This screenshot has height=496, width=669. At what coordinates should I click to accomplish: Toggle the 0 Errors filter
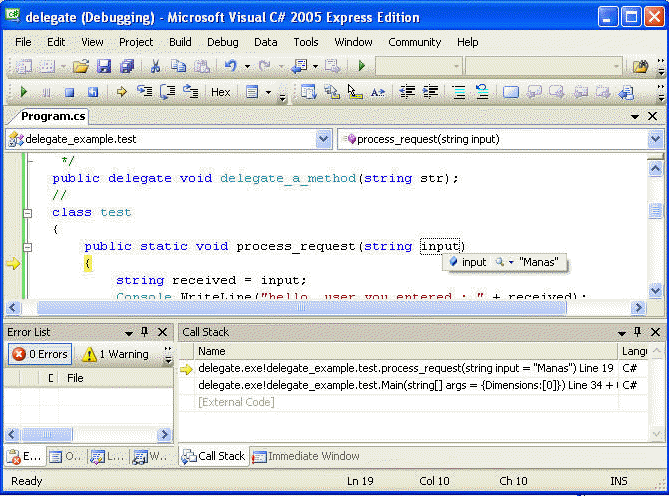pos(38,354)
